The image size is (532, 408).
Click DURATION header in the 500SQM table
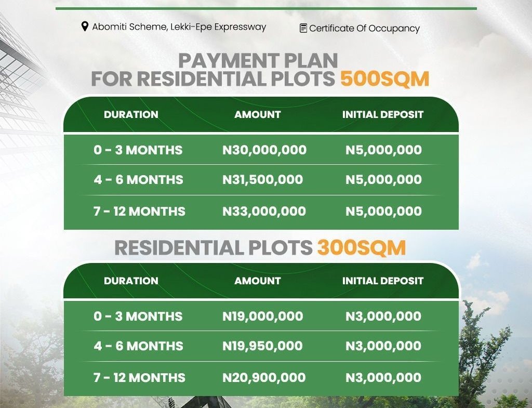131,114
